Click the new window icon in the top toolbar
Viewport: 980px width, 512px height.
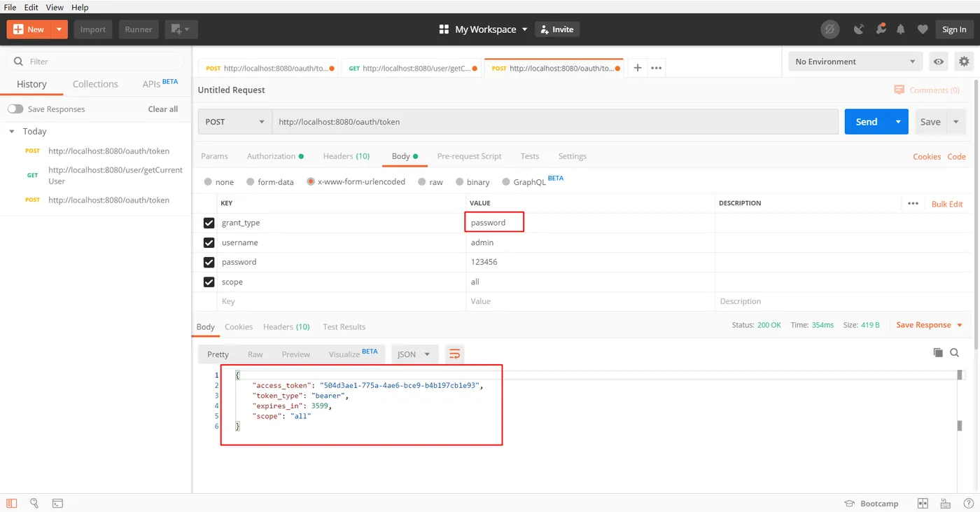181,29
